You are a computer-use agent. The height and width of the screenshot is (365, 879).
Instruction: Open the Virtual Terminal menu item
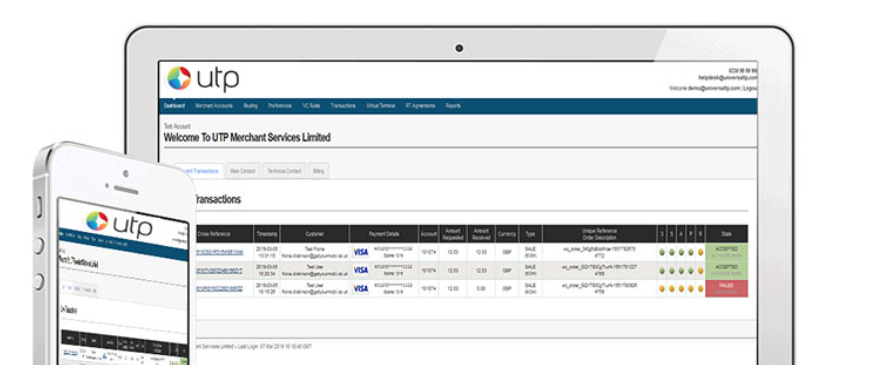381,106
